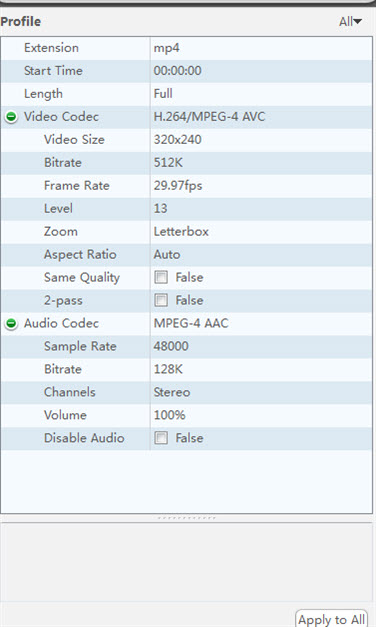Screen dimensions: 376x627
Task: Collapse the Video Codec group
Action: pyautogui.click(x=11, y=117)
